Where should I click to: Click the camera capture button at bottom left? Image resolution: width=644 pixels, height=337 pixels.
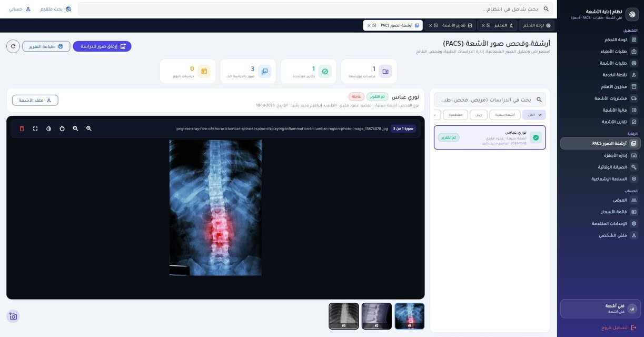tap(13, 316)
